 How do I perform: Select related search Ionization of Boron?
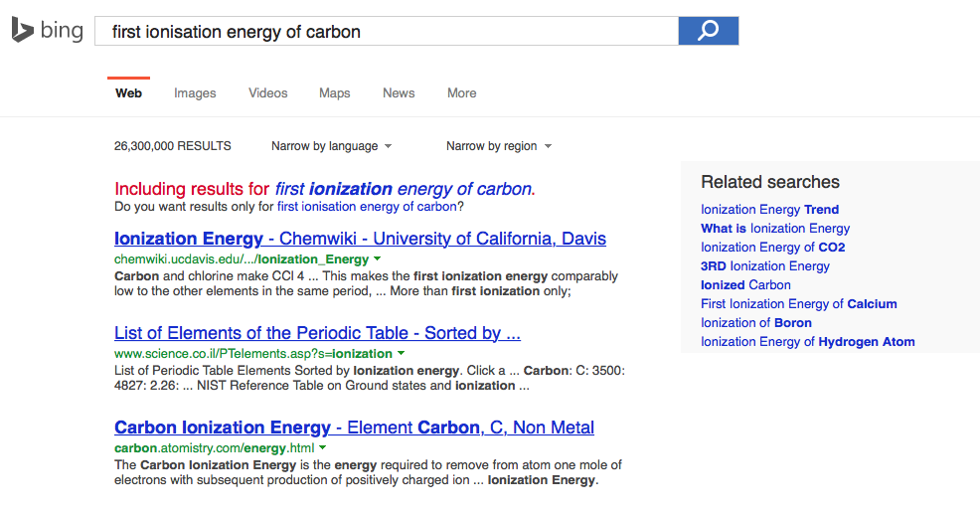(x=756, y=323)
